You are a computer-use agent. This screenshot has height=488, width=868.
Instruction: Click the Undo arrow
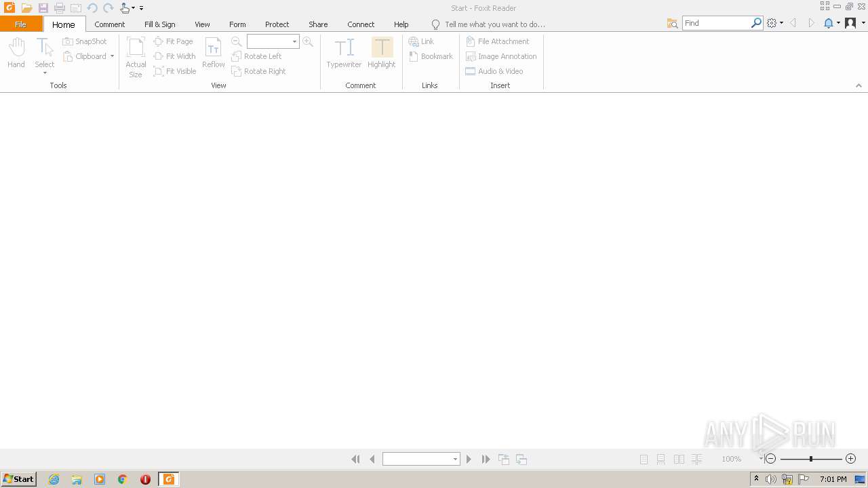point(92,8)
